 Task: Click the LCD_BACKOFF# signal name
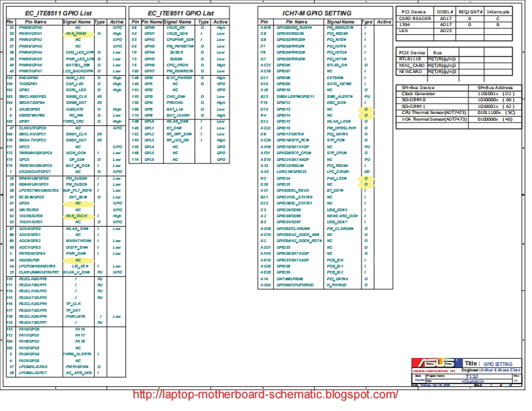point(77,70)
